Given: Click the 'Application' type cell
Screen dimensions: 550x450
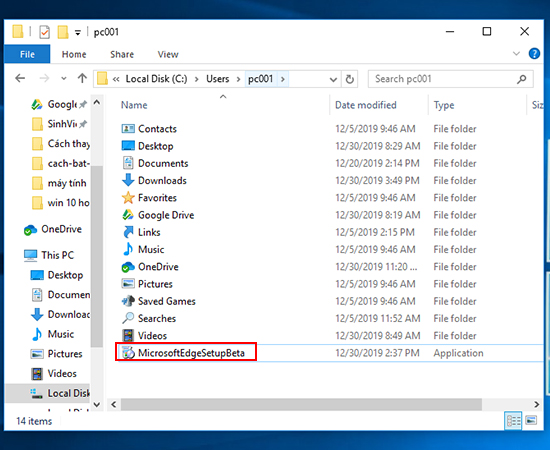Looking at the screenshot, I should coord(458,353).
